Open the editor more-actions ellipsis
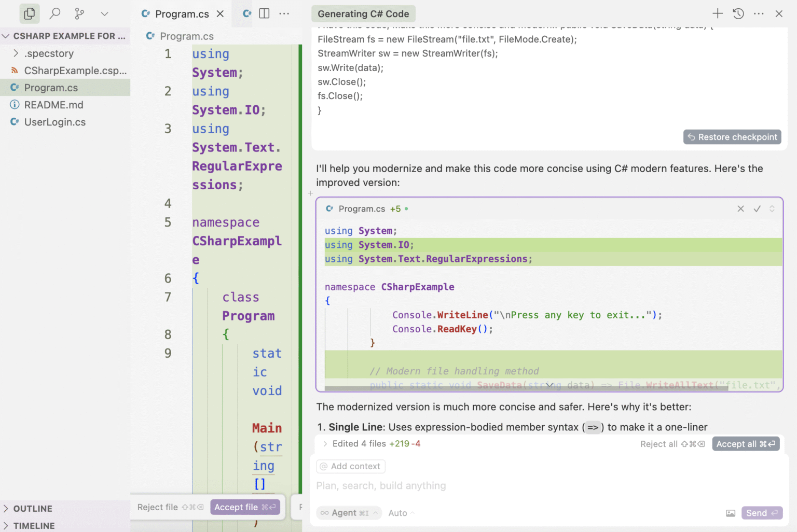The height and width of the screenshot is (532, 797). click(x=284, y=13)
